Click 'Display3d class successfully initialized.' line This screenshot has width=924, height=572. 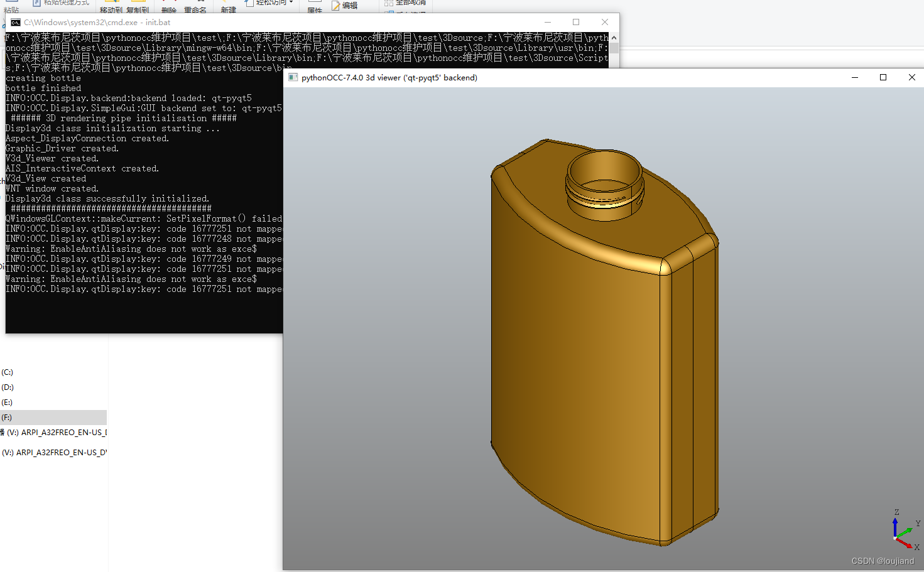[x=107, y=198]
